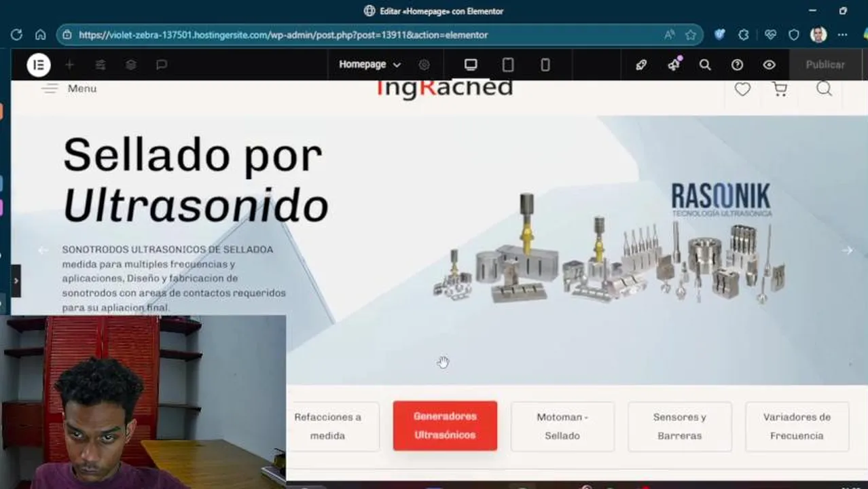
Task: Expand the Elementor side panel arrow
Action: point(16,280)
